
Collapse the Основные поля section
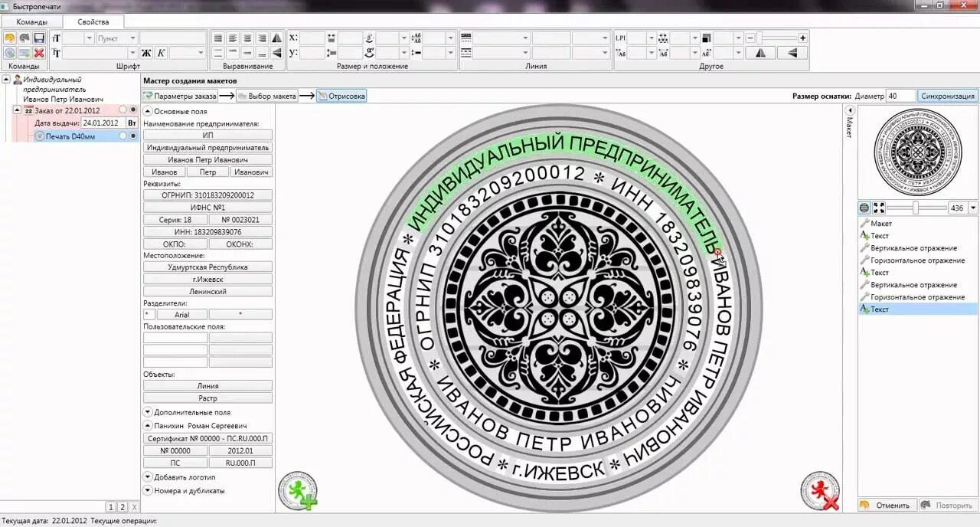point(148,111)
